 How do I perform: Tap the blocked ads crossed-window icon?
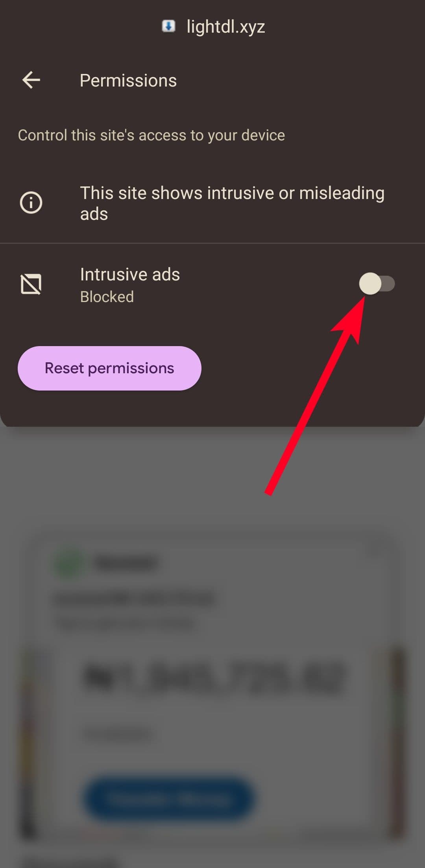click(31, 284)
